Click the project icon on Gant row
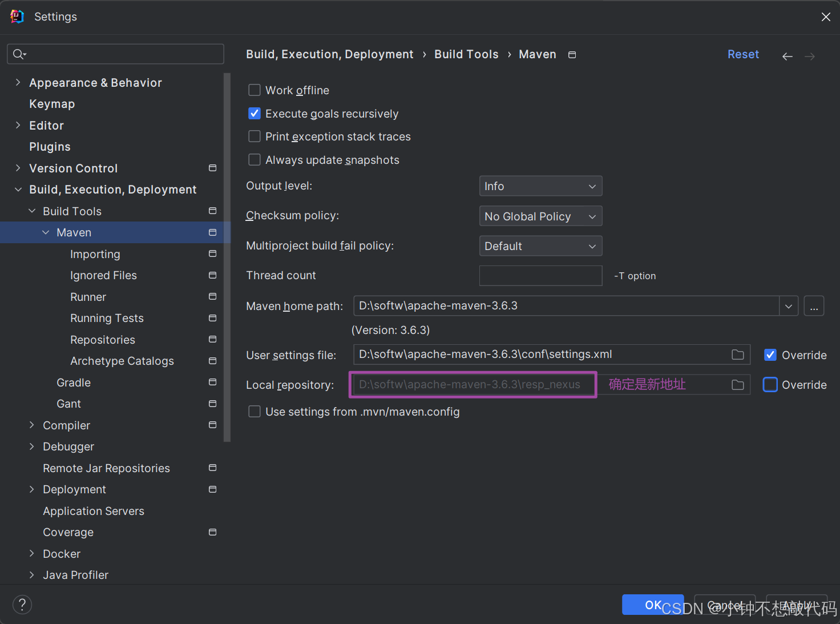Viewport: 840px width, 624px height. click(213, 404)
